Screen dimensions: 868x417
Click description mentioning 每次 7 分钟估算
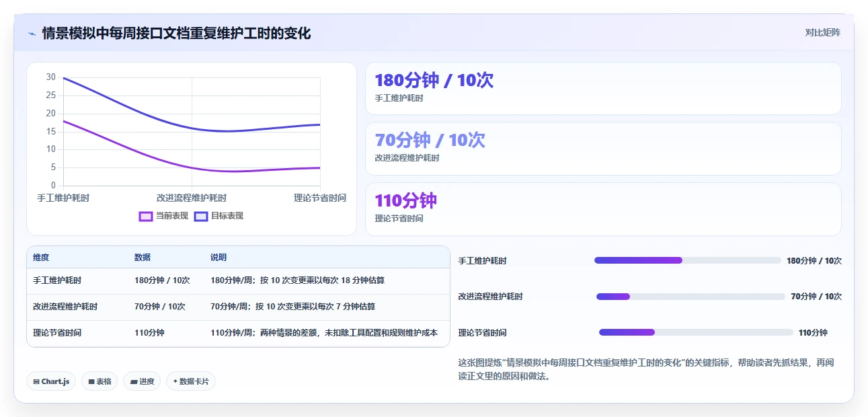(292, 307)
